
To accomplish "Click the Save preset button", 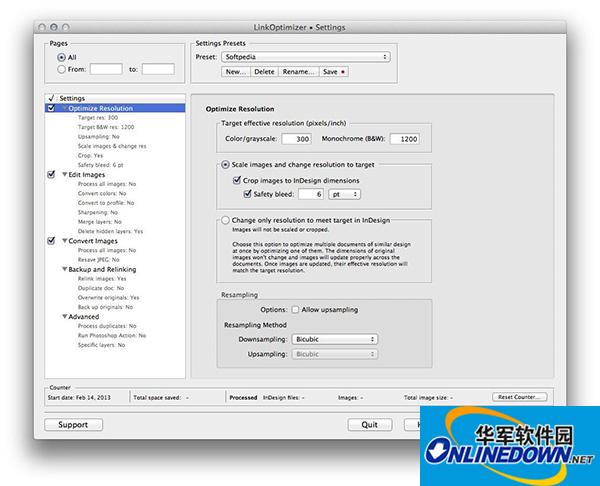I will coord(333,72).
